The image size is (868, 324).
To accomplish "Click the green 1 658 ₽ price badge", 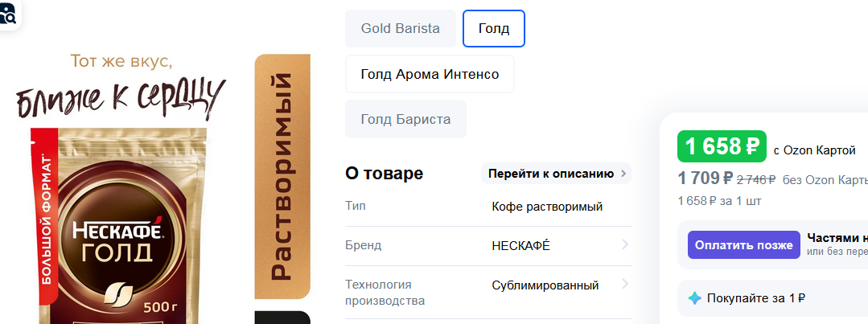I will pos(721,146).
